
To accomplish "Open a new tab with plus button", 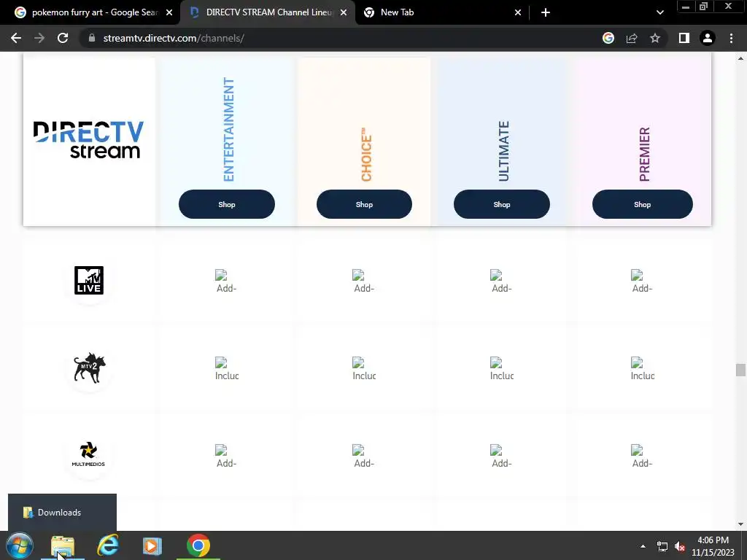I will pyautogui.click(x=546, y=12).
